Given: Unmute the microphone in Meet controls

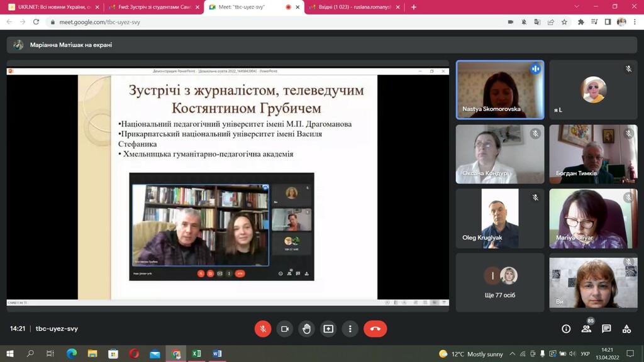Looking at the screenshot, I should coord(263,329).
